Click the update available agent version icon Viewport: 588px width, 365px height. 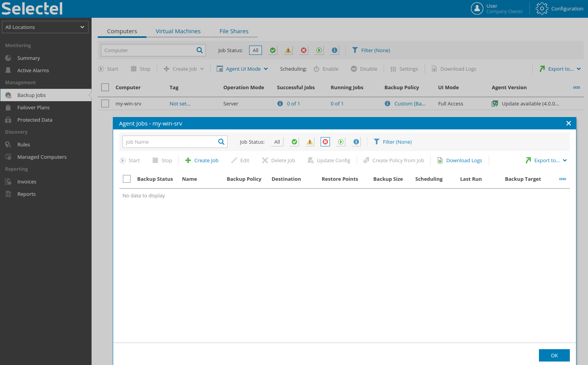point(495,104)
